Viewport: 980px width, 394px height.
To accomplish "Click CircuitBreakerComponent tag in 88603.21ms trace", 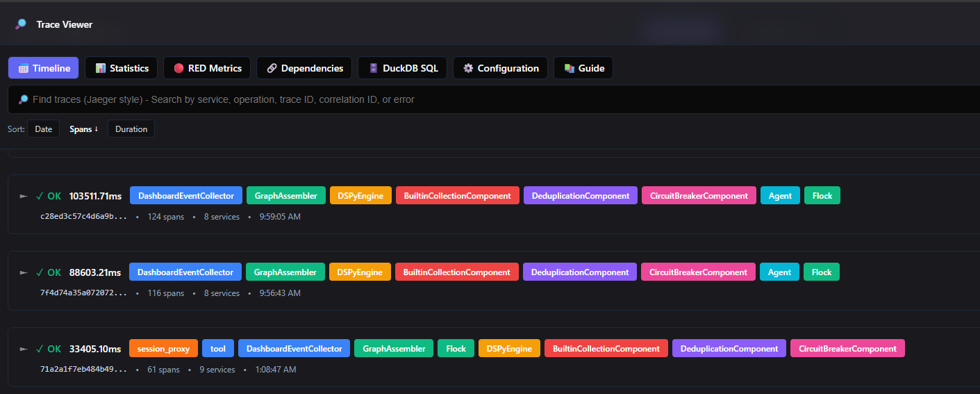I will (699, 272).
